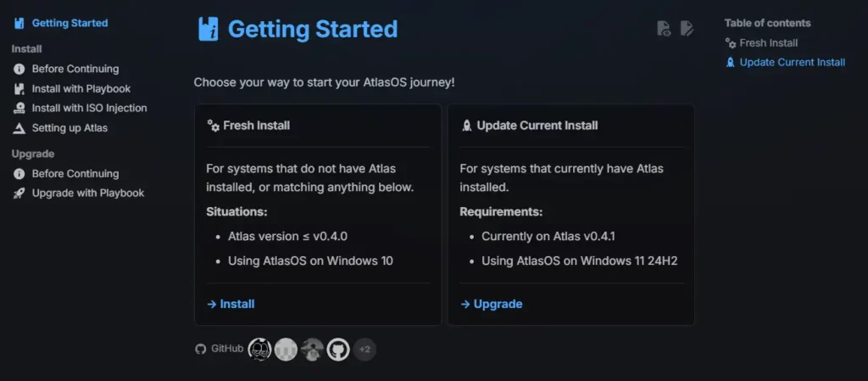Click the GitHub octocat contributor avatar
The image size is (868, 381).
point(338,349)
